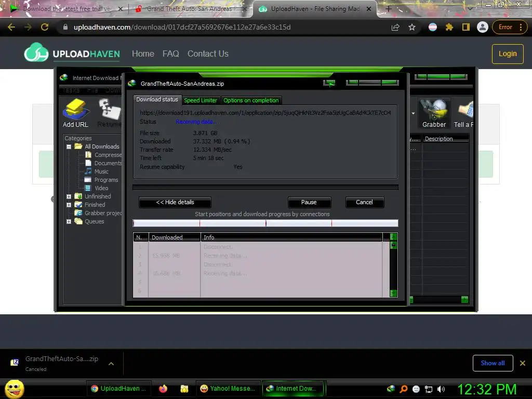Switch to the Download latest free trial tab
Image resolution: width=532 pixels, height=399 pixels.
click(66, 9)
